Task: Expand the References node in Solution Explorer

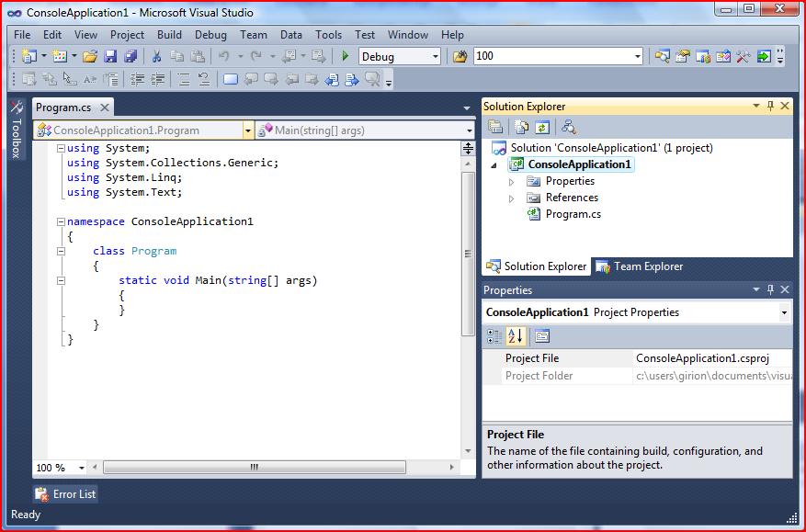Action: pos(512,198)
